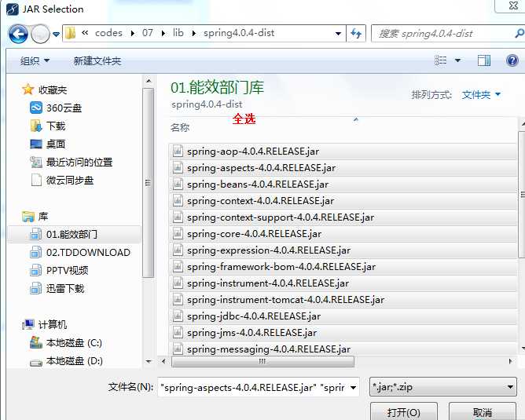Select 01.能效部门 library in sidebar
This screenshot has height=420, width=525.
click(75, 234)
